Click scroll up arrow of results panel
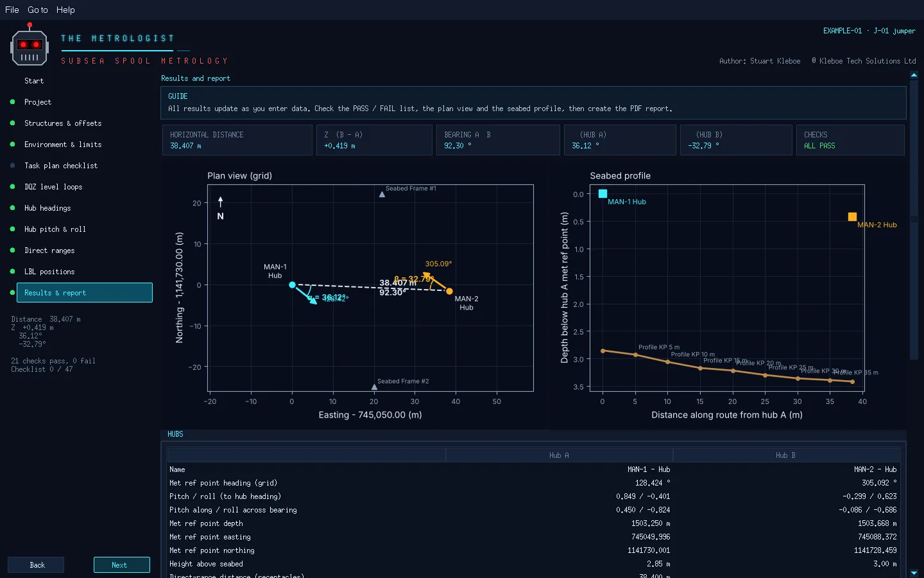 point(914,75)
